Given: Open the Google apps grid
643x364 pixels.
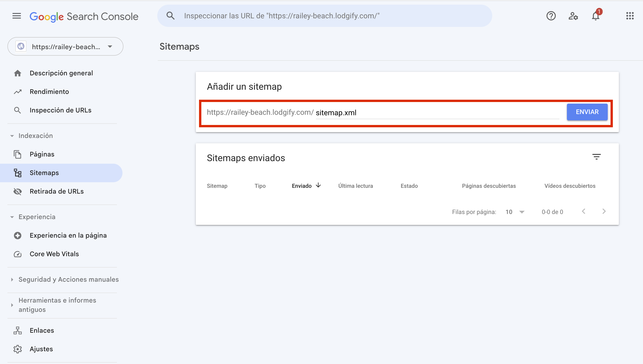Looking at the screenshot, I should [630, 16].
